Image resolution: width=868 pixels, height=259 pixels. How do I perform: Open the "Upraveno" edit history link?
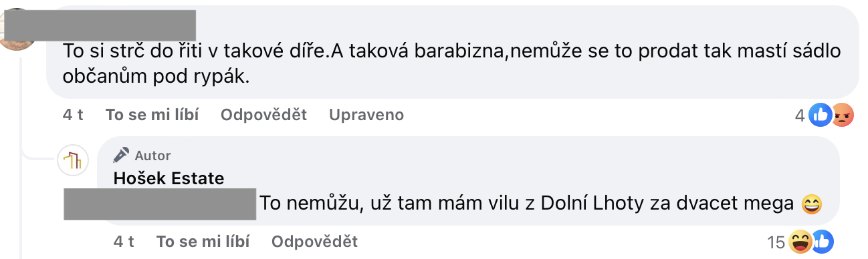tap(366, 115)
